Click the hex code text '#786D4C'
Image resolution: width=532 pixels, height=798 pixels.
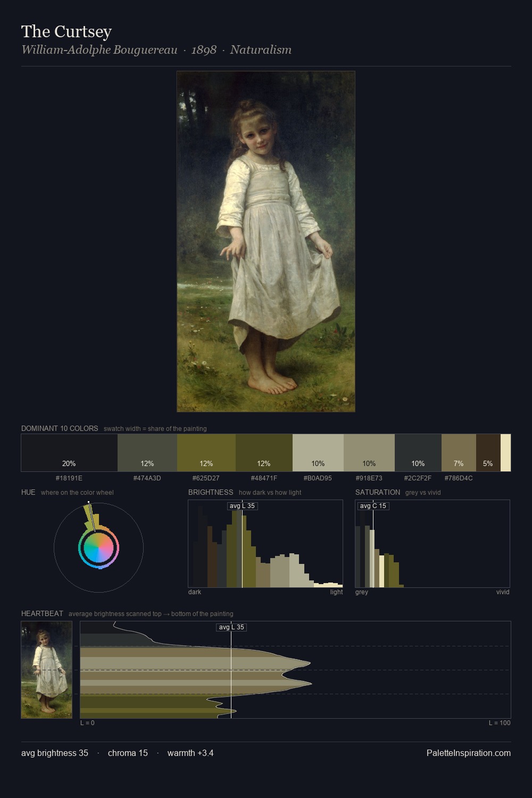[459, 478]
